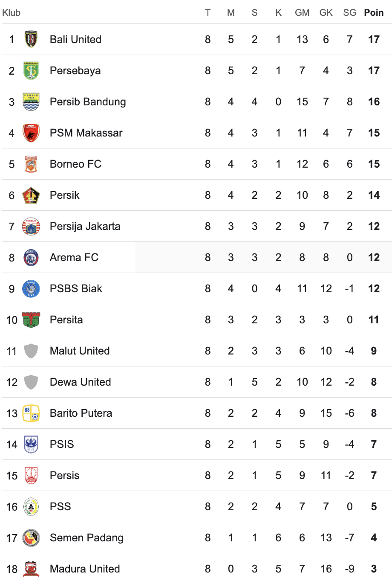Click the Poin column header
The image size is (392, 587).
[374, 12]
